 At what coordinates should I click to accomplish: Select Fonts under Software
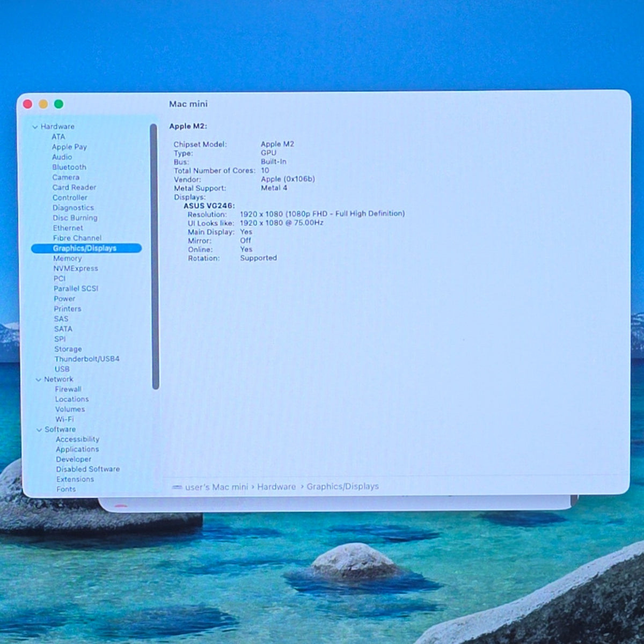pyautogui.click(x=66, y=489)
